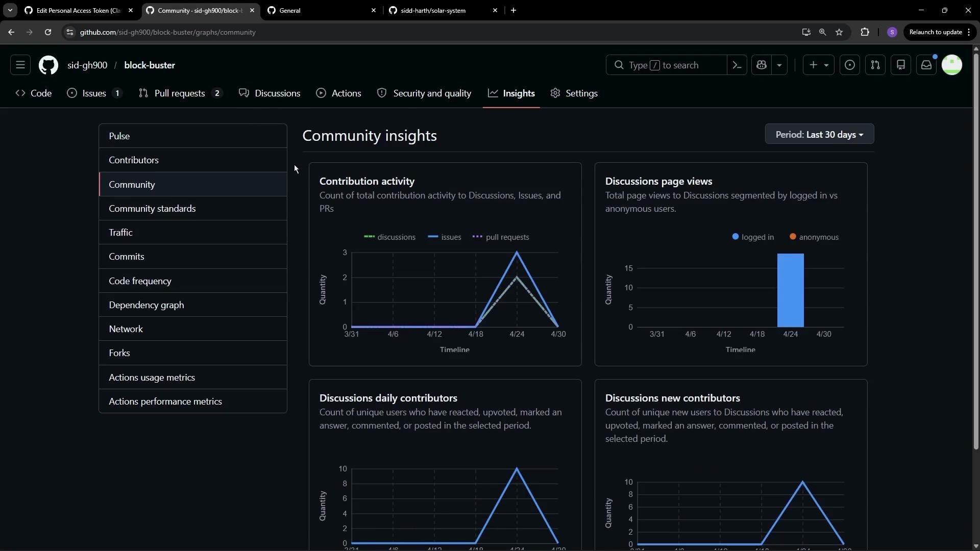
Task: Open the Issues tab
Action: tap(95, 93)
